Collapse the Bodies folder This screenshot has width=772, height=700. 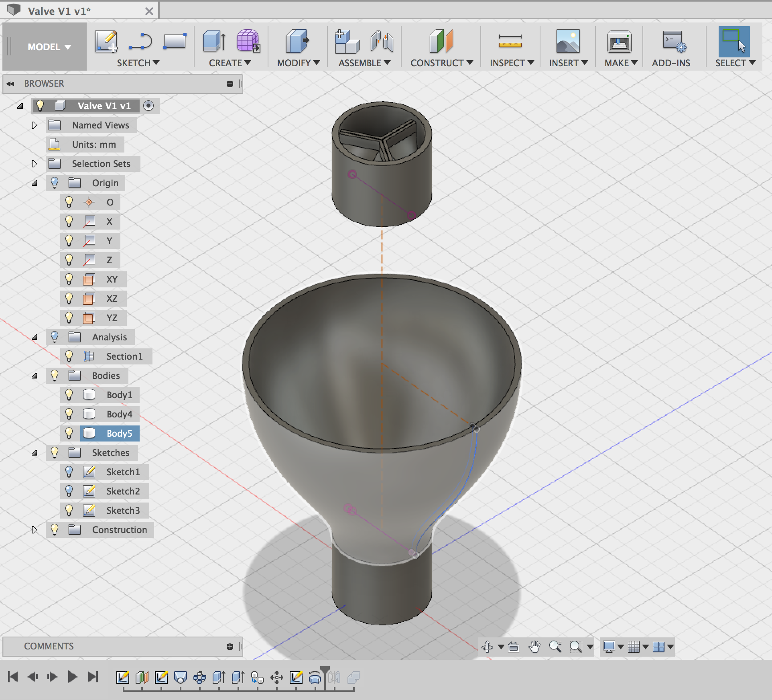click(x=35, y=376)
